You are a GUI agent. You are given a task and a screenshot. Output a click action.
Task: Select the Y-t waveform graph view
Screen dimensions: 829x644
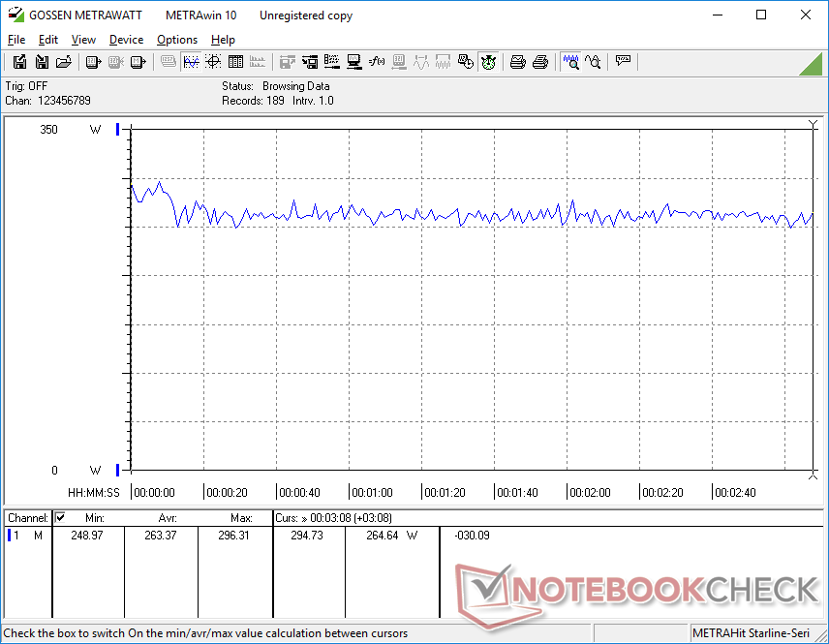pyautogui.click(x=191, y=62)
